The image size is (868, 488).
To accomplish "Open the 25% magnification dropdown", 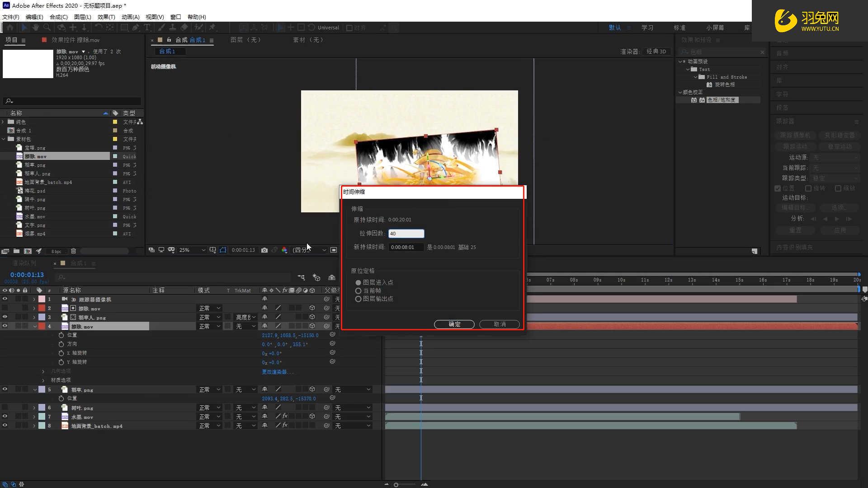I will [x=192, y=250].
